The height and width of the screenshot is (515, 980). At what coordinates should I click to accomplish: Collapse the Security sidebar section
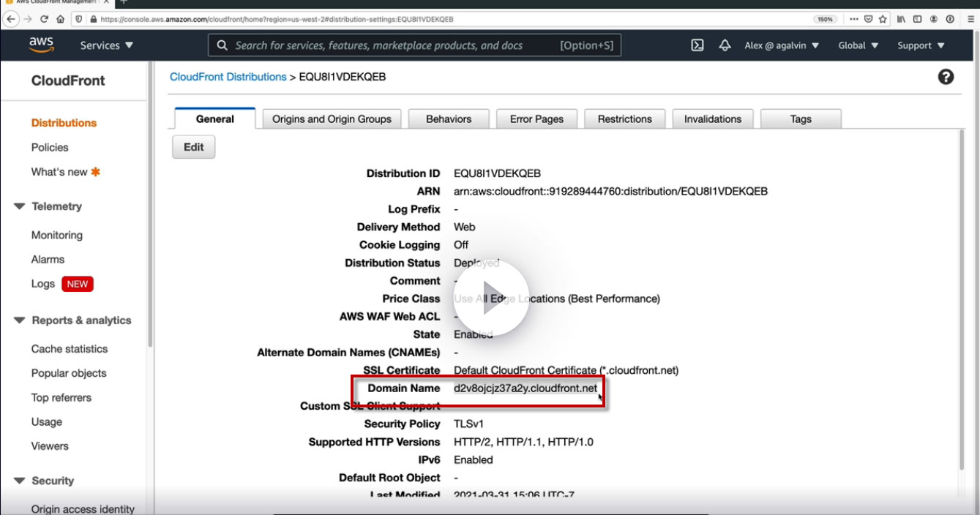coord(20,481)
